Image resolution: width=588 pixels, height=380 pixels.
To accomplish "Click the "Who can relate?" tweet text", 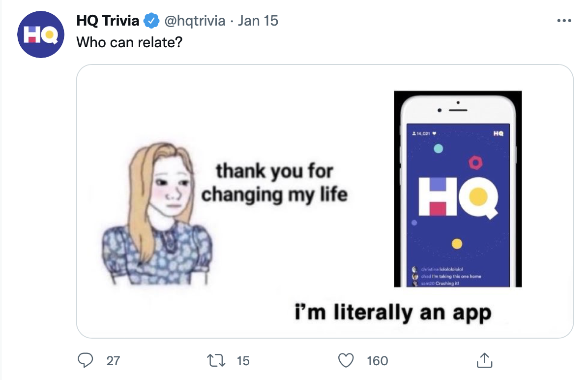I will pos(129,42).
